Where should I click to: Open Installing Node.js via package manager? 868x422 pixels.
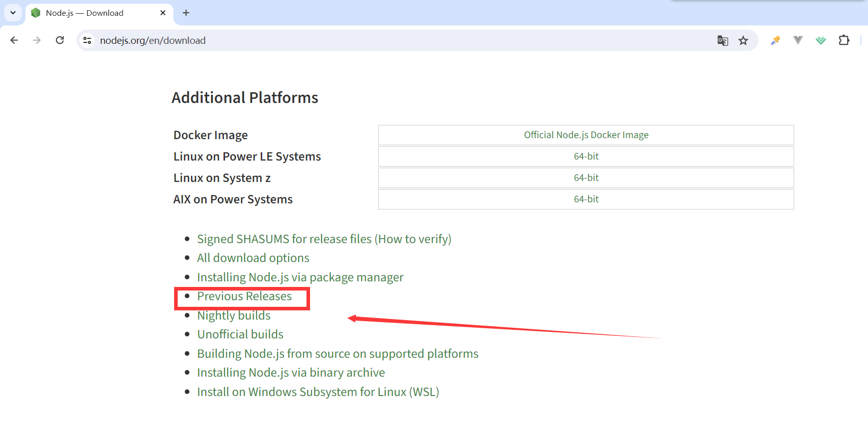point(300,277)
